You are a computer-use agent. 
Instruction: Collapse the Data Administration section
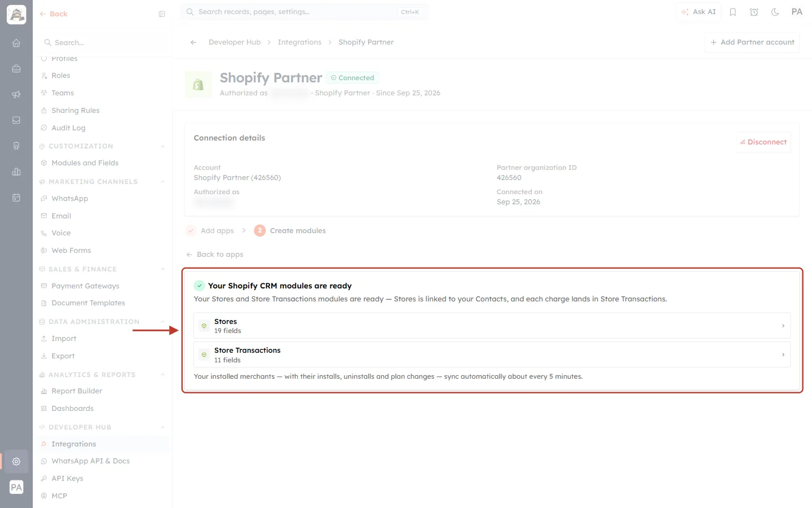click(163, 322)
